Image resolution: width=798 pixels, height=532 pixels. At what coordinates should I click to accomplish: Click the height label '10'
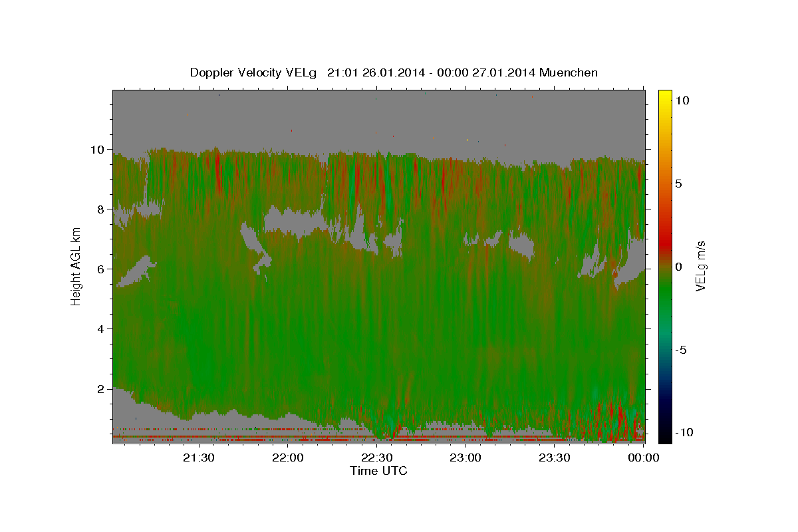tap(99, 150)
